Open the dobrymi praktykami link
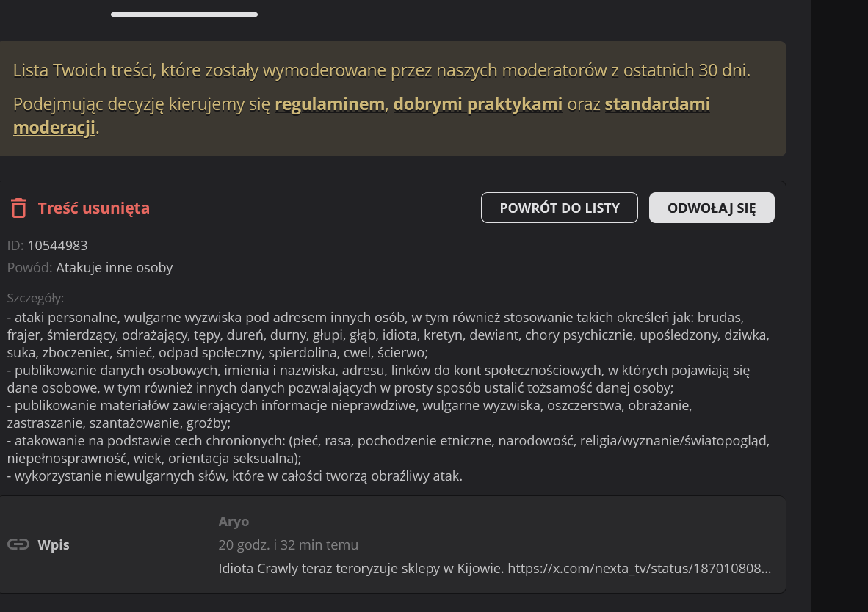 coord(477,104)
